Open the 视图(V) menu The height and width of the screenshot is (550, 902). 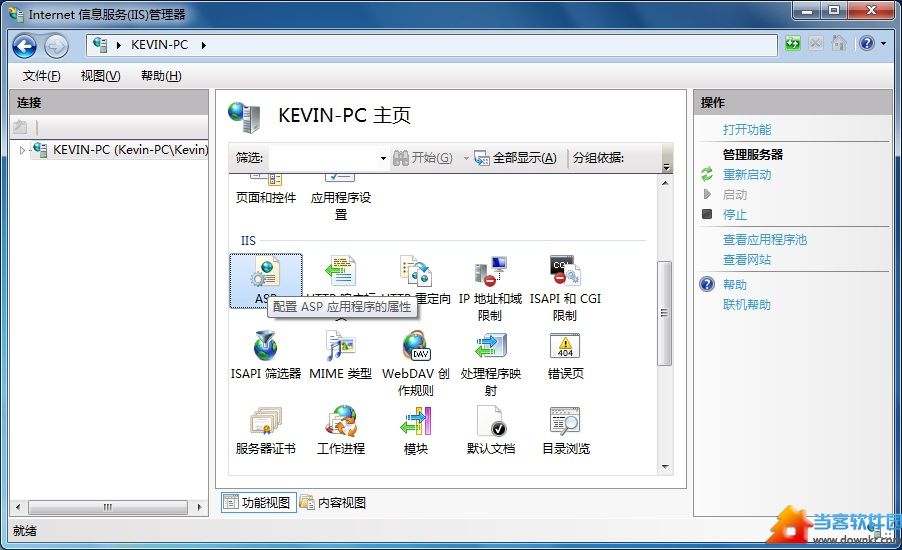[101, 76]
